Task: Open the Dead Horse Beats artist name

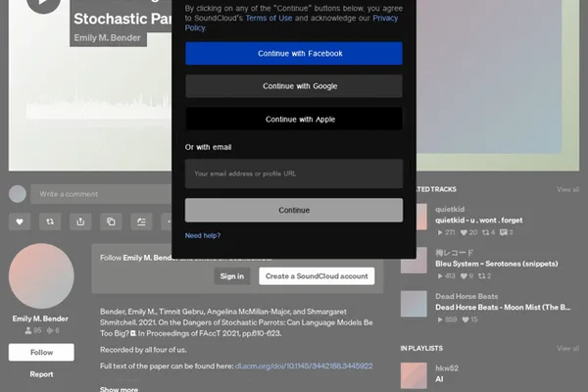Action: (x=466, y=296)
